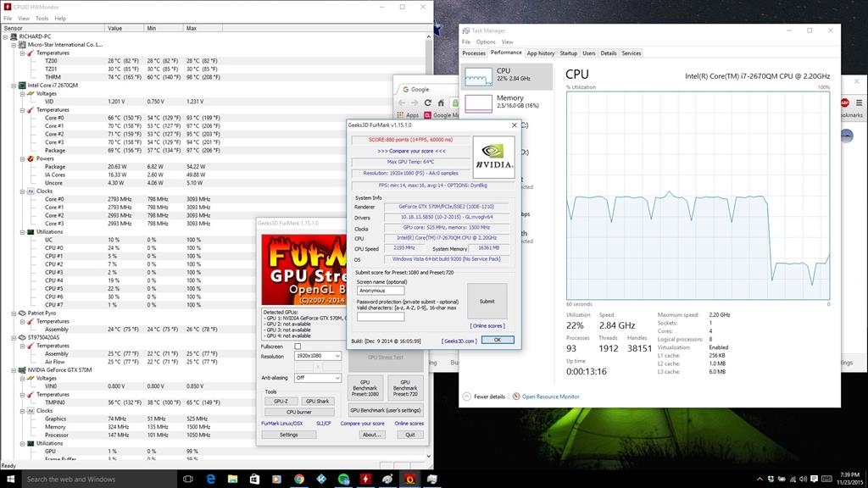Go to home page in Chrome

pyautogui.click(x=441, y=103)
